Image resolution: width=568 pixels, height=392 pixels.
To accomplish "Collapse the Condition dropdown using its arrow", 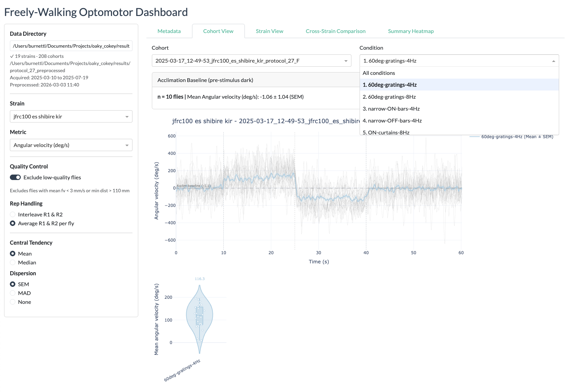I will pos(553,61).
